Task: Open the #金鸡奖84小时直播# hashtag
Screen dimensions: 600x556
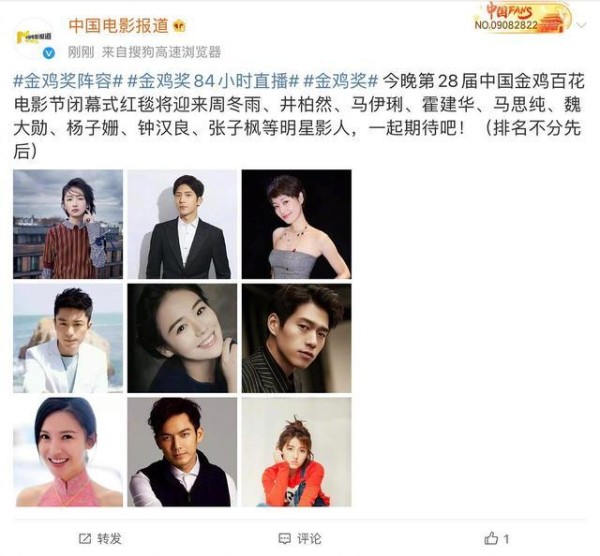Action: pos(213,82)
